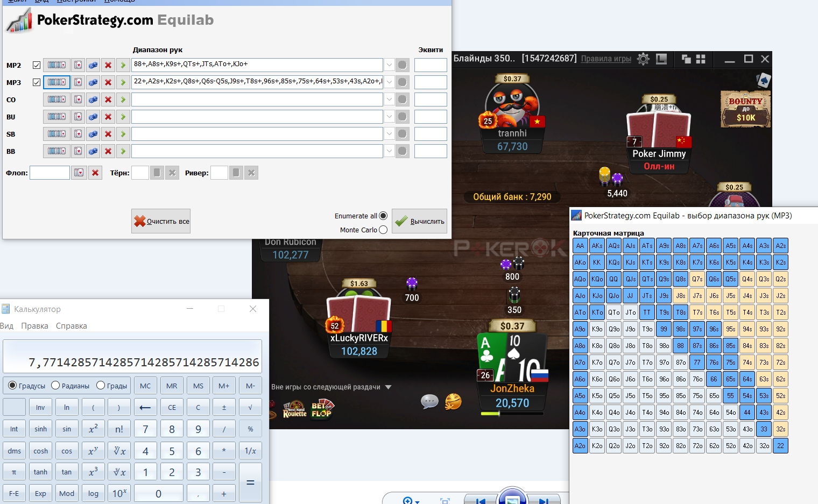The image size is (818, 504).
Task: Open emoji reactions at poker table
Action: coord(453,401)
